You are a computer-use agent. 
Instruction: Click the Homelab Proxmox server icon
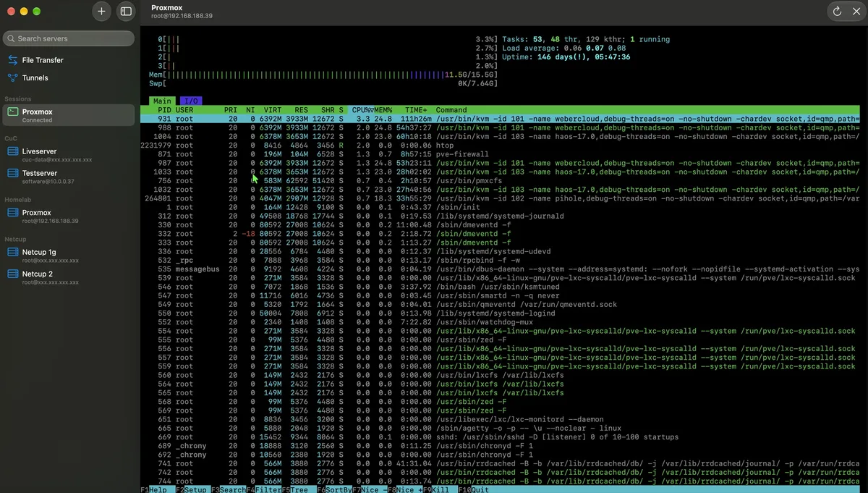click(12, 213)
